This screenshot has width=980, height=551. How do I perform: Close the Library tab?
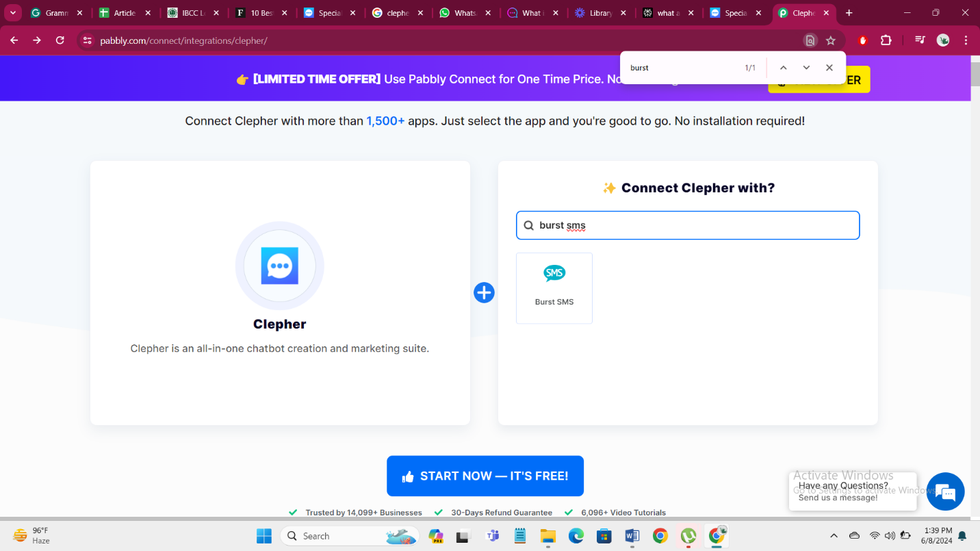pyautogui.click(x=623, y=13)
